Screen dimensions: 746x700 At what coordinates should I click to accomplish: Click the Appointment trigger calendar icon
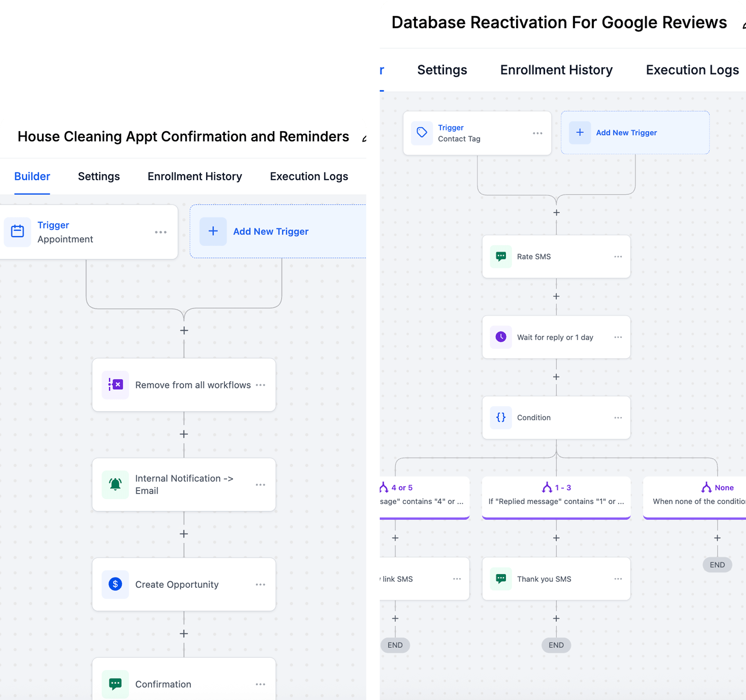pos(17,231)
